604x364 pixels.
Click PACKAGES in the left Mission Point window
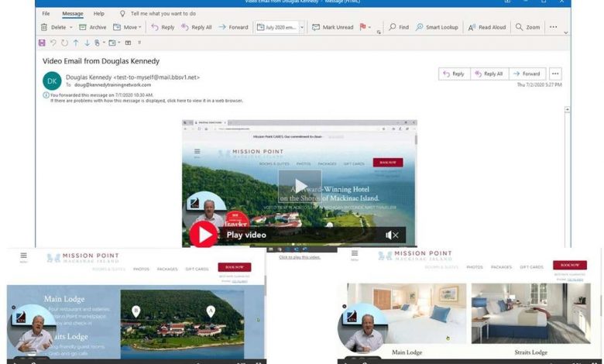tap(167, 269)
